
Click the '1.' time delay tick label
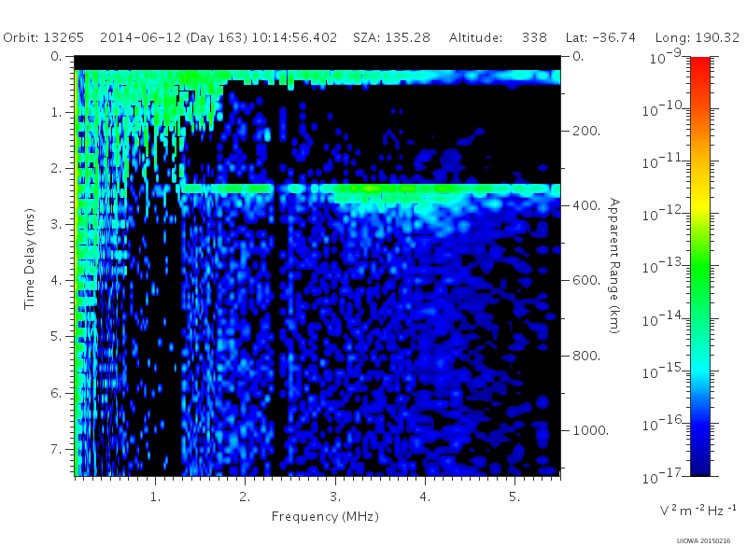(57, 112)
